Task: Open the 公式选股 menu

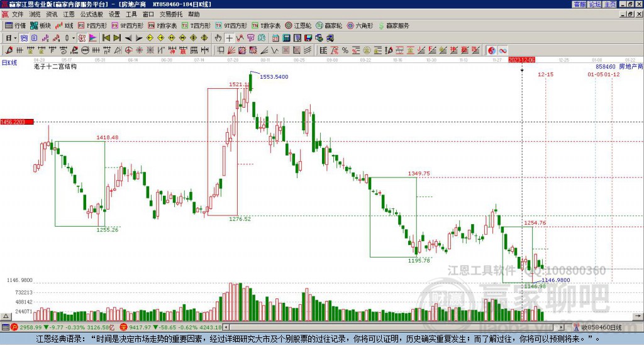Action: point(92,14)
